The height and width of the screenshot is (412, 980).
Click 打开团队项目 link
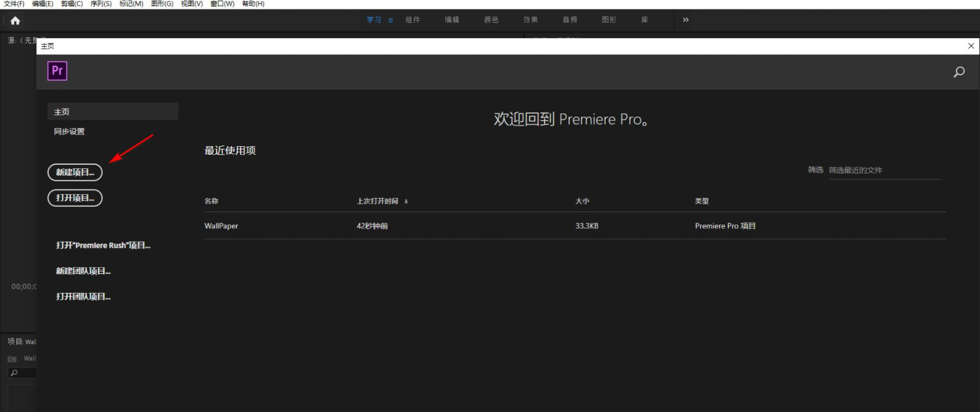point(83,297)
